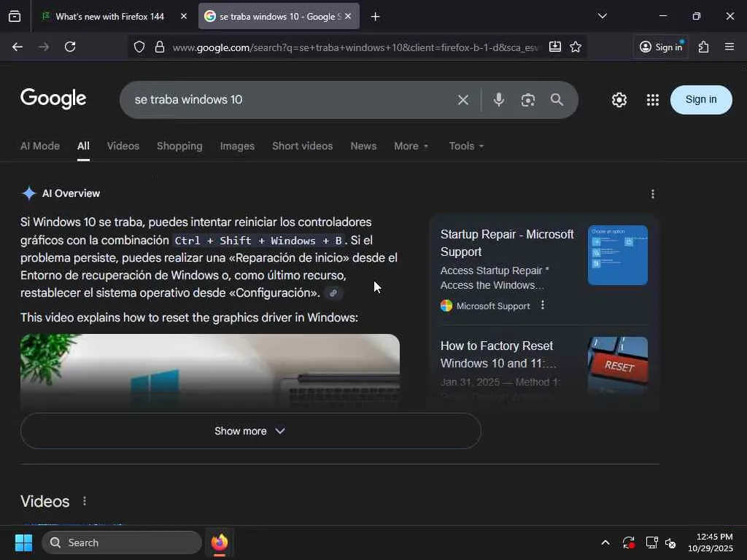Select the Shopping search tab
Viewport: 747px width, 560px height.
click(179, 146)
